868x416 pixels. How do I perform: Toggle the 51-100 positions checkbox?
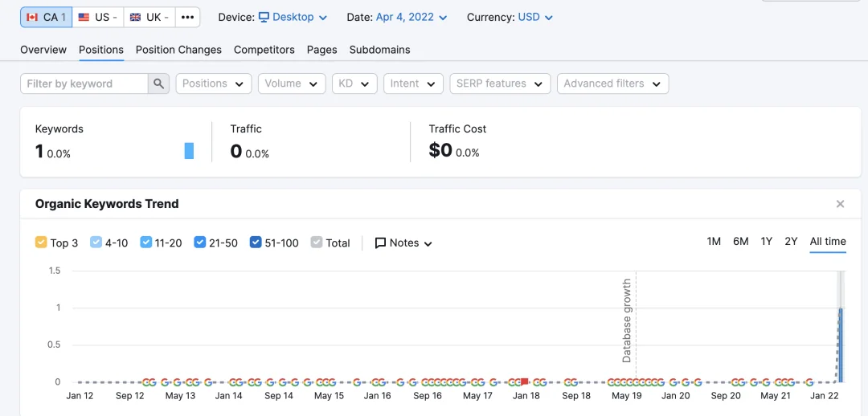pos(256,243)
